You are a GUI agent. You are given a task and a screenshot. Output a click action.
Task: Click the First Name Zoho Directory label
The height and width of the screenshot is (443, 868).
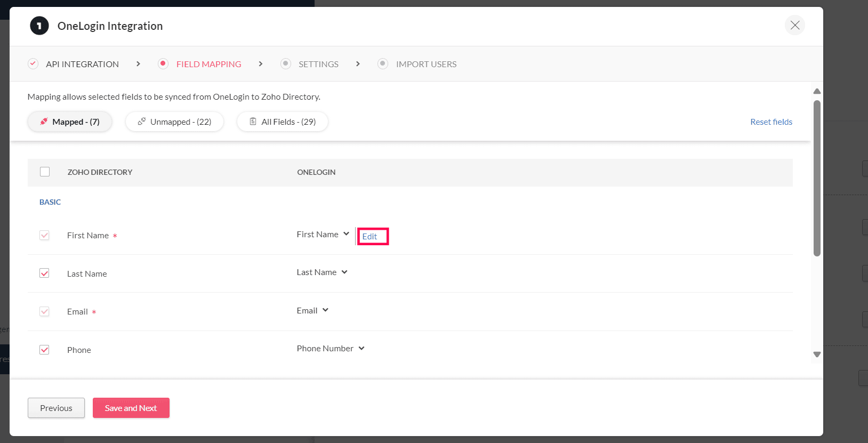coord(88,236)
